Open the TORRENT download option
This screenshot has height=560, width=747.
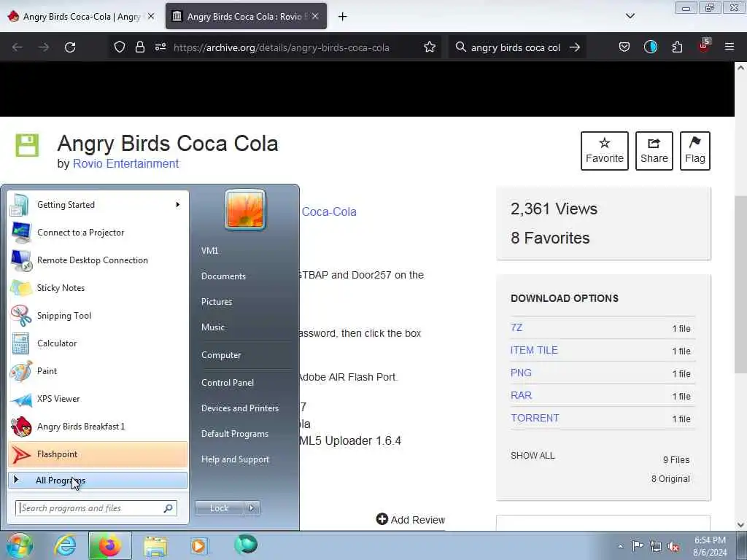point(535,418)
